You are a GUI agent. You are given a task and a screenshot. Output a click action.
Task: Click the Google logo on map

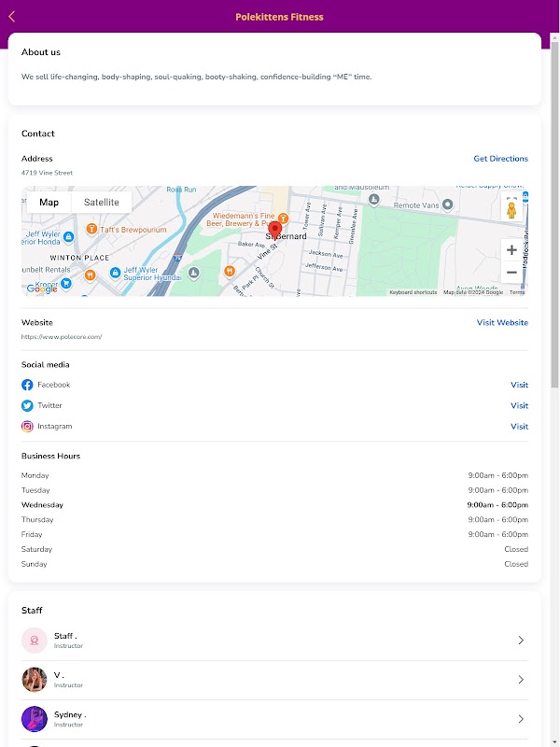[42, 289]
